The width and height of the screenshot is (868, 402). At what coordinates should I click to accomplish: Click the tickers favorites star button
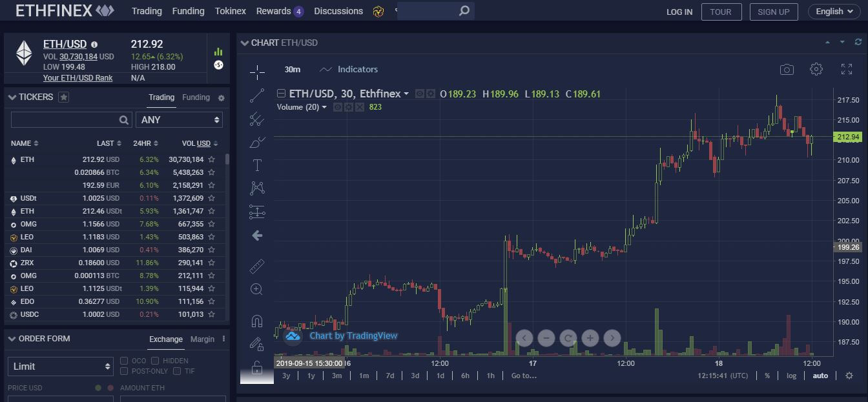(x=63, y=97)
